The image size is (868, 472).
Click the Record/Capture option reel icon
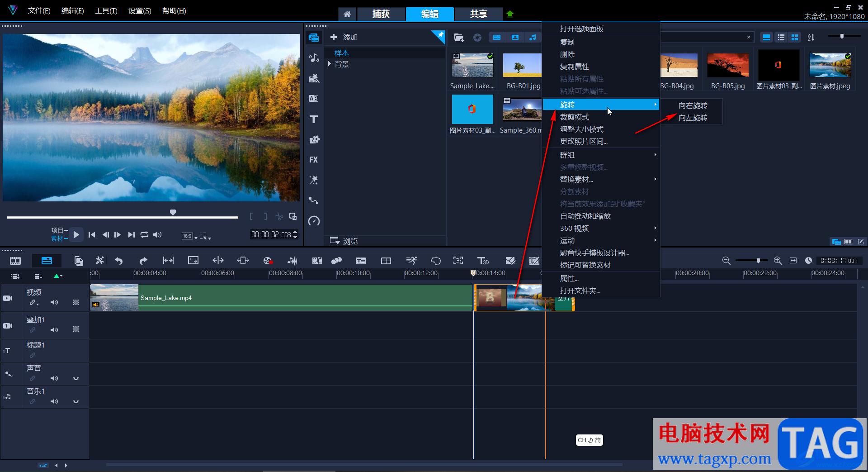pos(268,261)
